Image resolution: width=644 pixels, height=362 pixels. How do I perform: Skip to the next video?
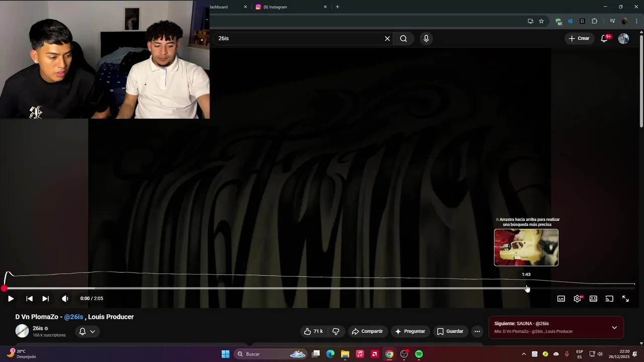(x=45, y=299)
